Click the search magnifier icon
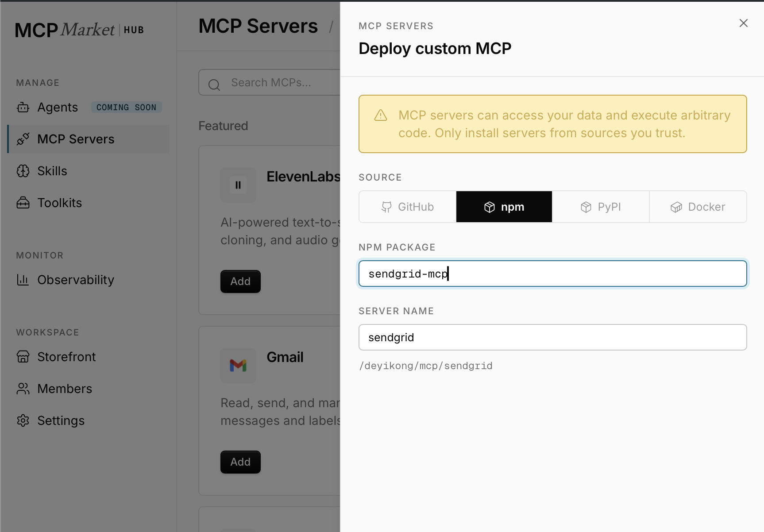 coord(214,85)
